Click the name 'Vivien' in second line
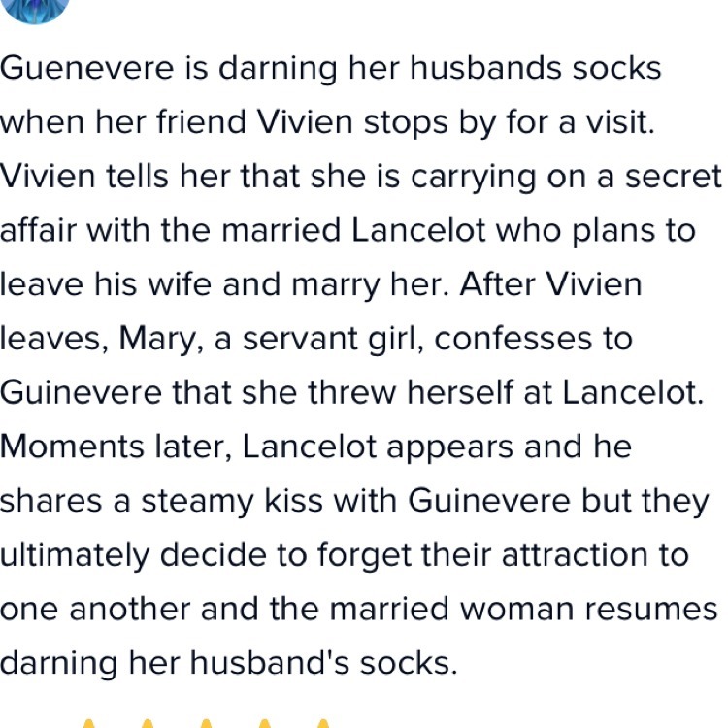Image resolution: width=728 pixels, height=728 pixels. point(306,123)
